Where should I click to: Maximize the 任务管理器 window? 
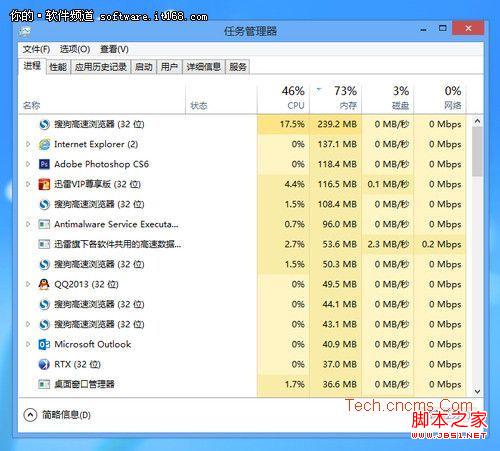[x=443, y=29]
